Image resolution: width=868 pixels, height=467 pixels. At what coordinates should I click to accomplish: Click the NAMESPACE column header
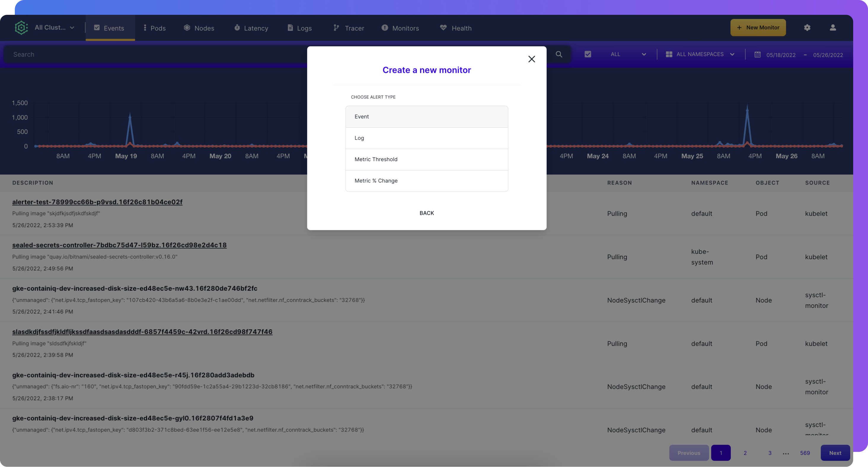click(x=710, y=183)
